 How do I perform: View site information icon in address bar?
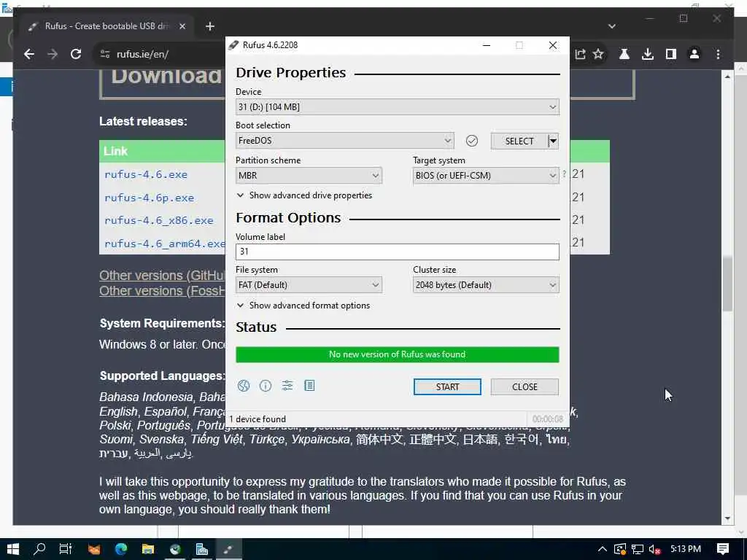pos(105,54)
